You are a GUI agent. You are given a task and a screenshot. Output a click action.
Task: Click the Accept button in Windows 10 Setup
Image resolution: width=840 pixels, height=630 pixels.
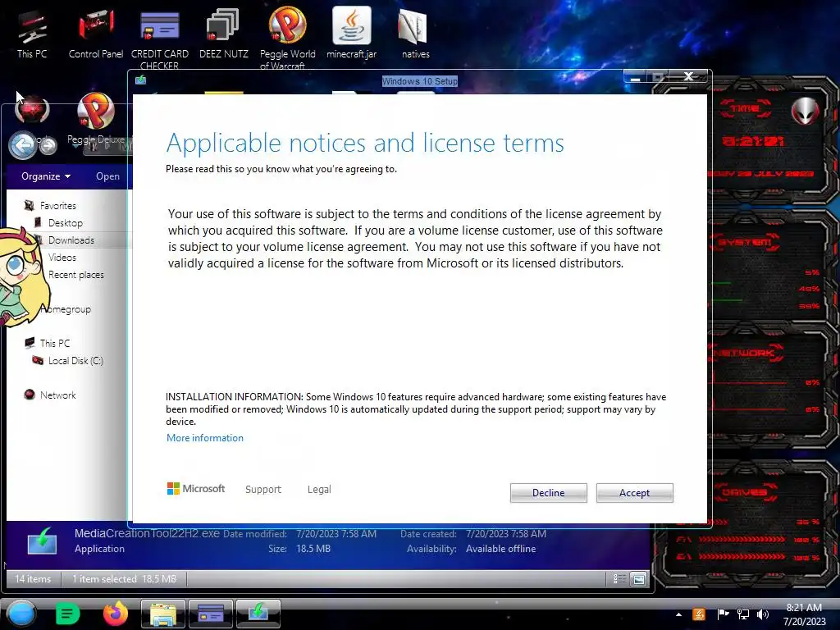634,493
